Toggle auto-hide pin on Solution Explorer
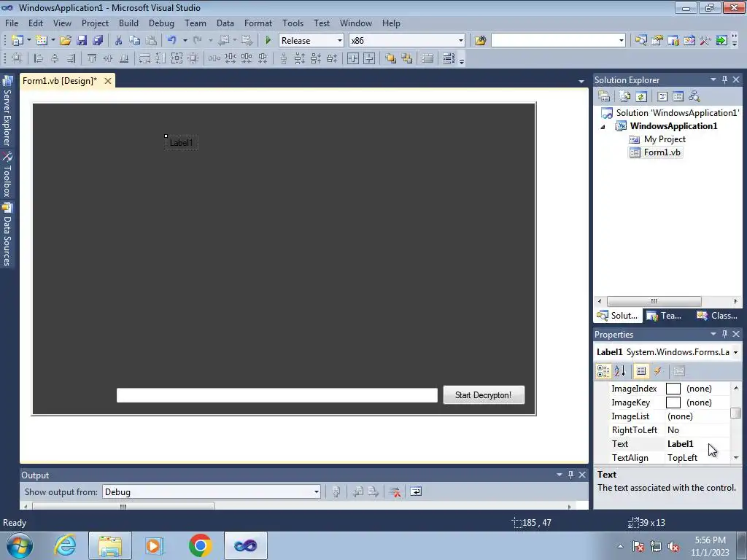747x560 pixels. pos(724,79)
